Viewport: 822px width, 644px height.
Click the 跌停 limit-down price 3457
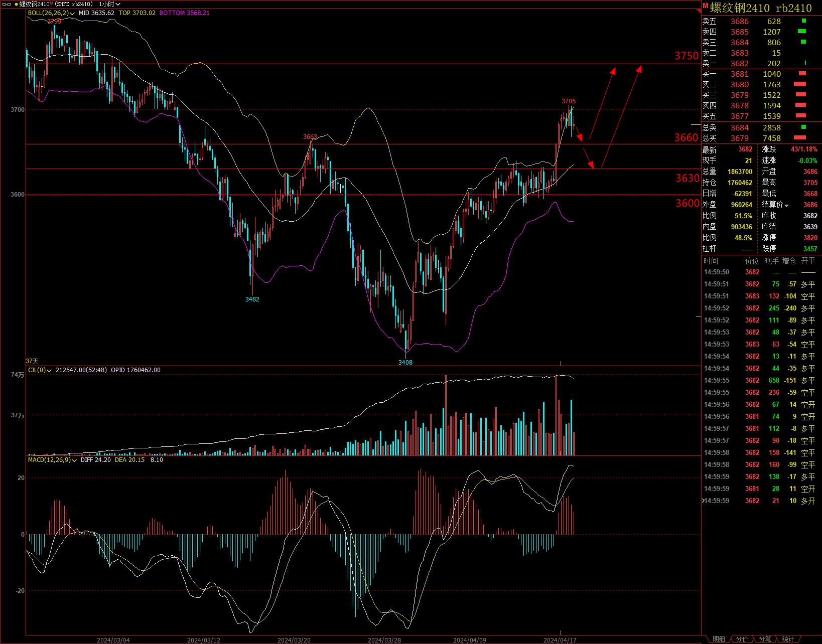(810, 249)
